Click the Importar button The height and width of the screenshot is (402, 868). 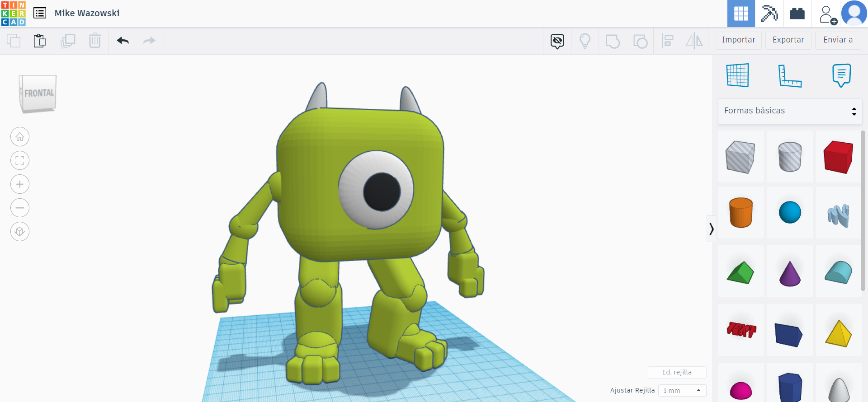click(x=739, y=40)
